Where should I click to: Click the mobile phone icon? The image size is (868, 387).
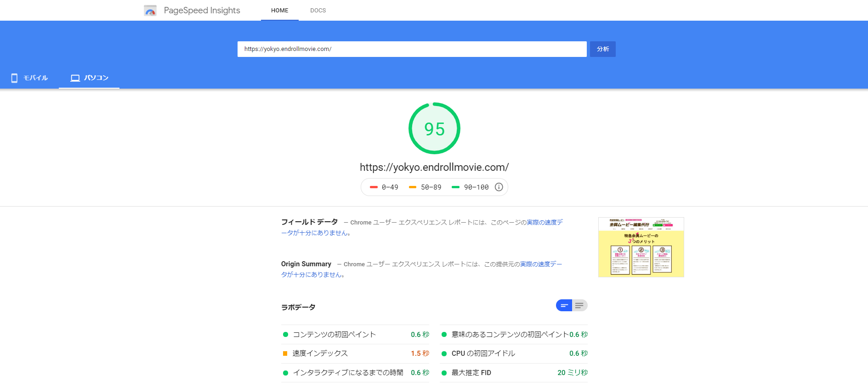coord(14,78)
